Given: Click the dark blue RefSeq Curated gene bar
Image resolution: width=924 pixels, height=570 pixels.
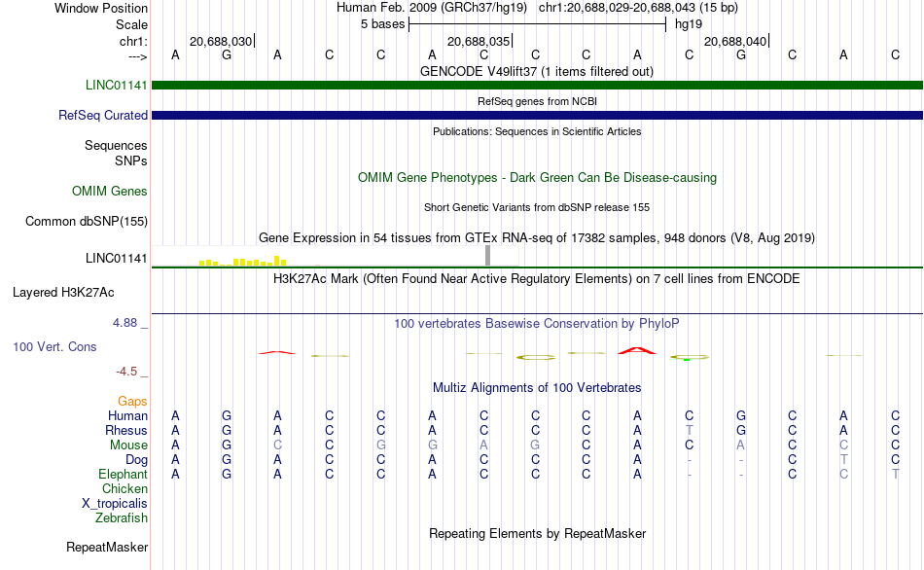Looking at the screenshot, I should (538, 115).
